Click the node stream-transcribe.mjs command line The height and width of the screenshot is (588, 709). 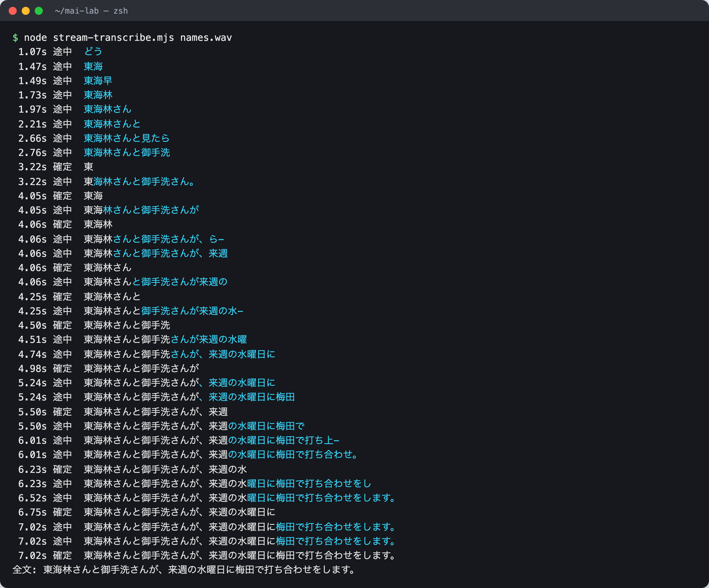click(x=122, y=37)
